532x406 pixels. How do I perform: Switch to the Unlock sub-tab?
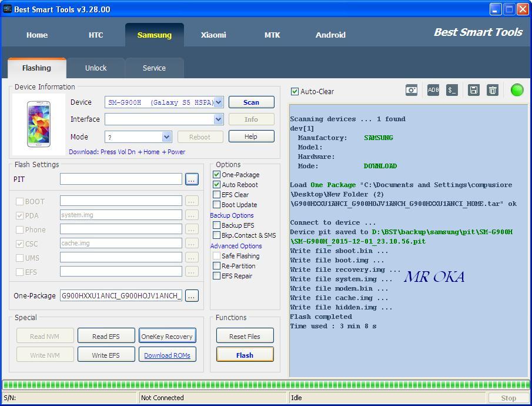coord(96,68)
